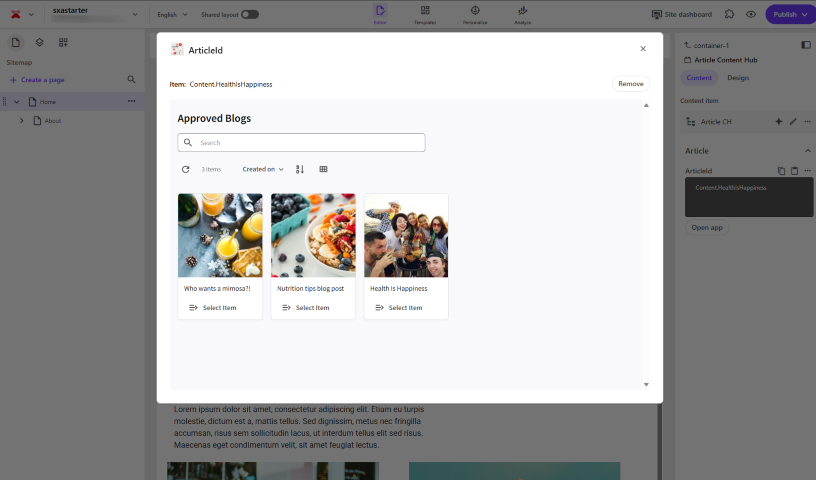Screen dimensions: 816x480
Task: Expand the About tree item
Action: [22, 121]
